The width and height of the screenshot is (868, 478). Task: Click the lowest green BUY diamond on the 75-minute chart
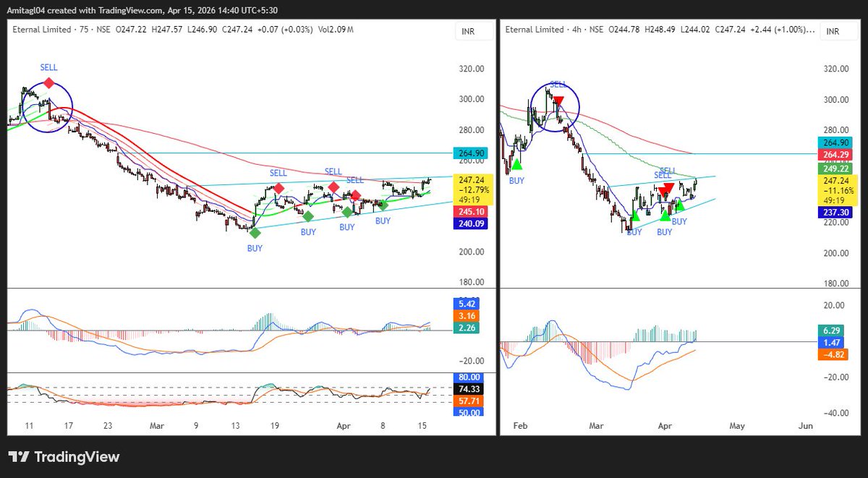tap(255, 232)
